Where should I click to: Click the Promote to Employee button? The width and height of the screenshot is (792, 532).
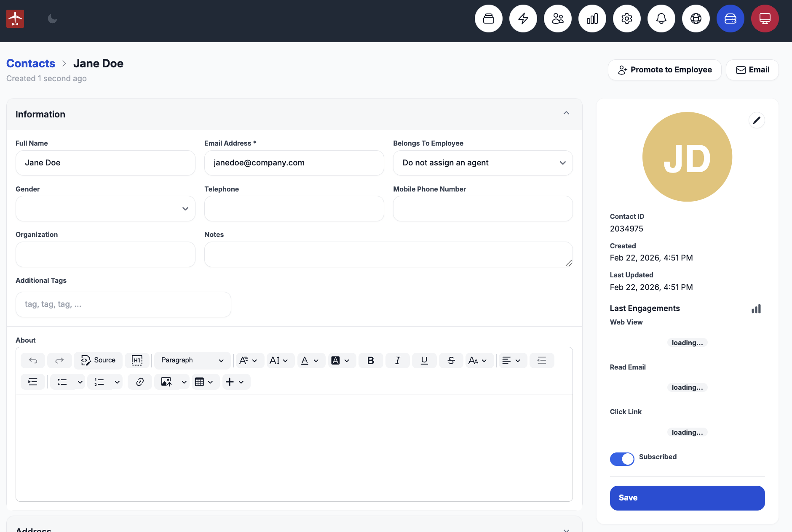point(664,70)
